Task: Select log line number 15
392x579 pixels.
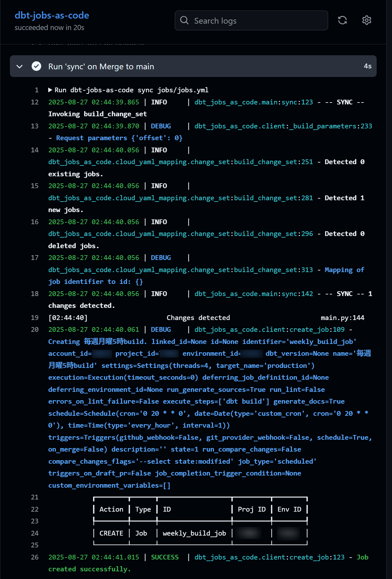Action: coord(35,186)
